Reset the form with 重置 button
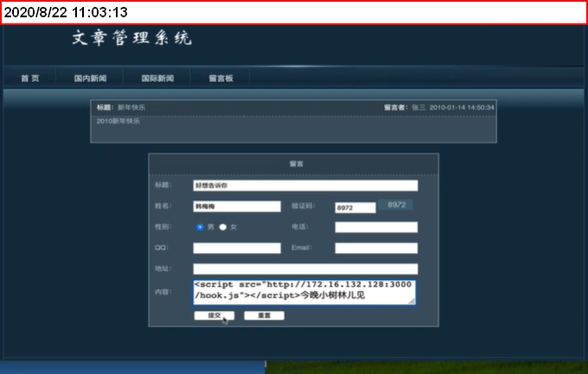Viewport: 588px width, 374px height. tap(264, 315)
